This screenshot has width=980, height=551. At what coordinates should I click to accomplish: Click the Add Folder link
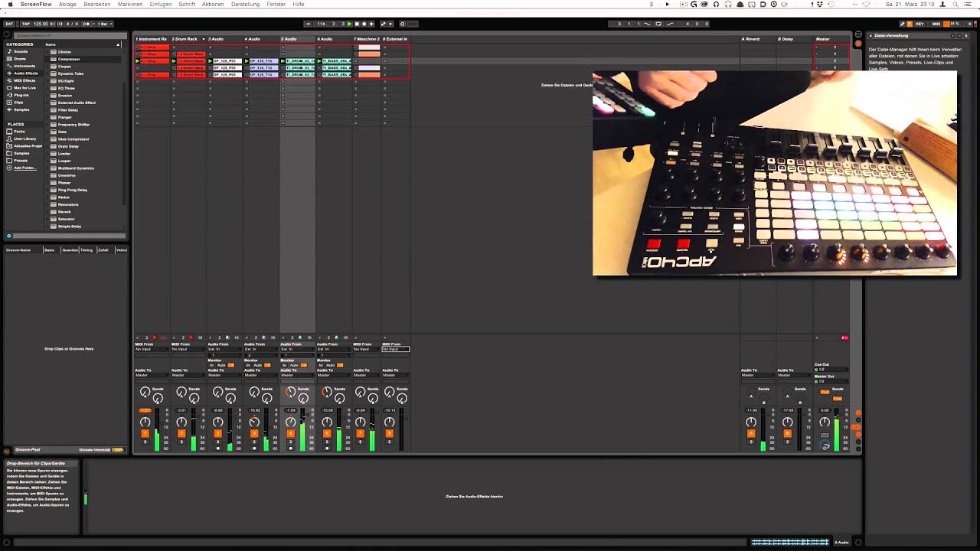[x=24, y=168]
